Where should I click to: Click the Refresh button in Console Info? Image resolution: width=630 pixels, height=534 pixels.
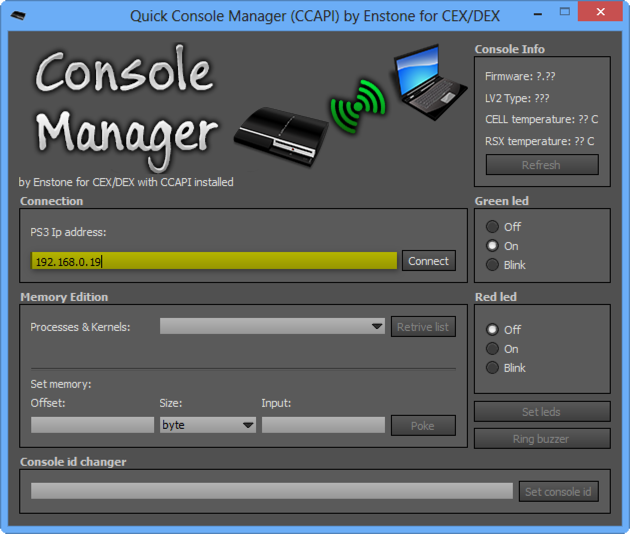[542, 165]
